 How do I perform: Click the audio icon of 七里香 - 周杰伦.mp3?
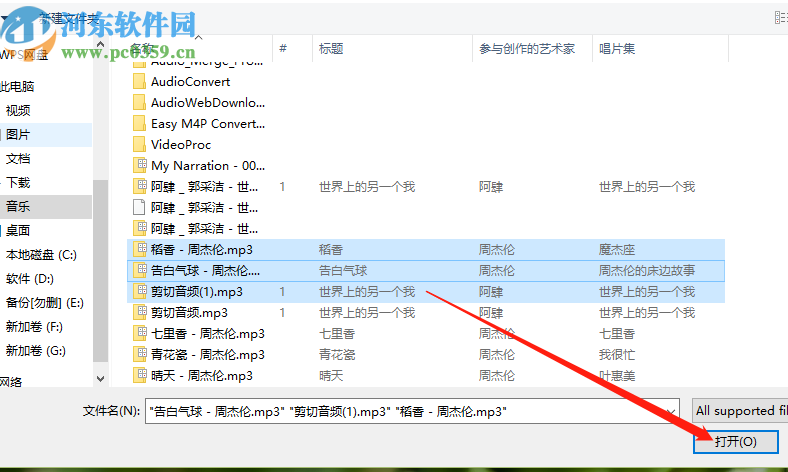[139, 333]
